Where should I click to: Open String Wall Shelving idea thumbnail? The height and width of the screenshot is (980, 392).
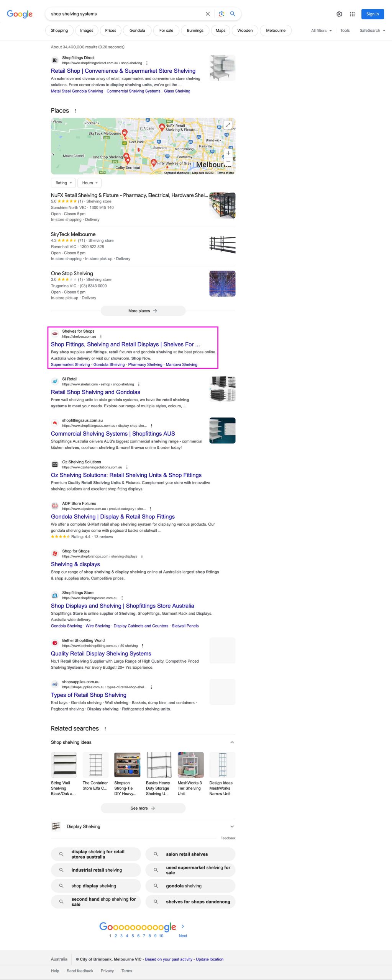64,765
